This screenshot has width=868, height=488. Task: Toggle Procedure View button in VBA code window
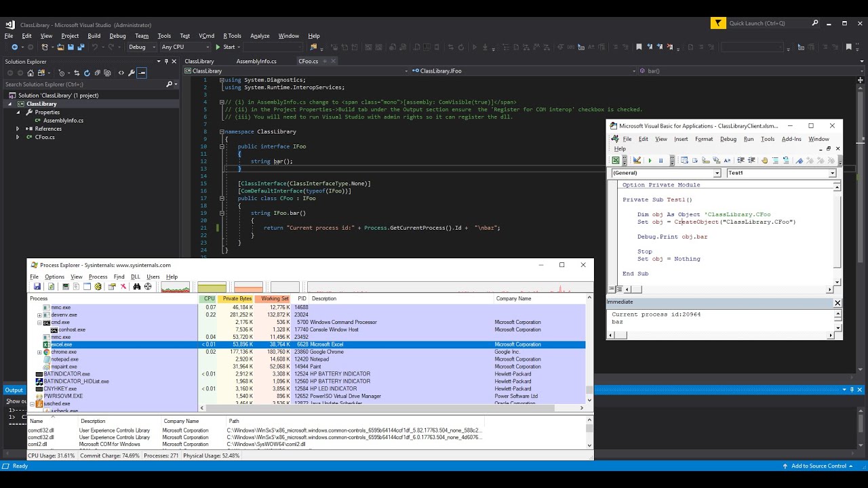pyautogui.click(x=612, y=289)
